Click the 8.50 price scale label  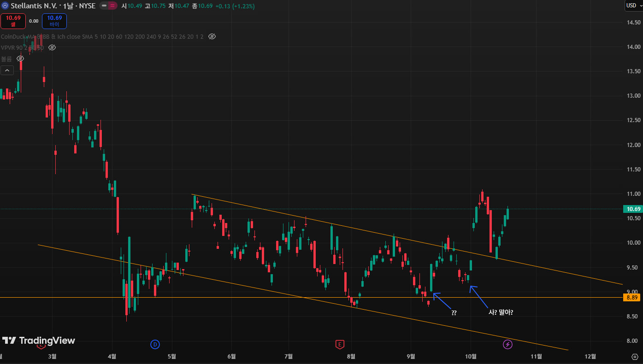[x=632, y=317]
